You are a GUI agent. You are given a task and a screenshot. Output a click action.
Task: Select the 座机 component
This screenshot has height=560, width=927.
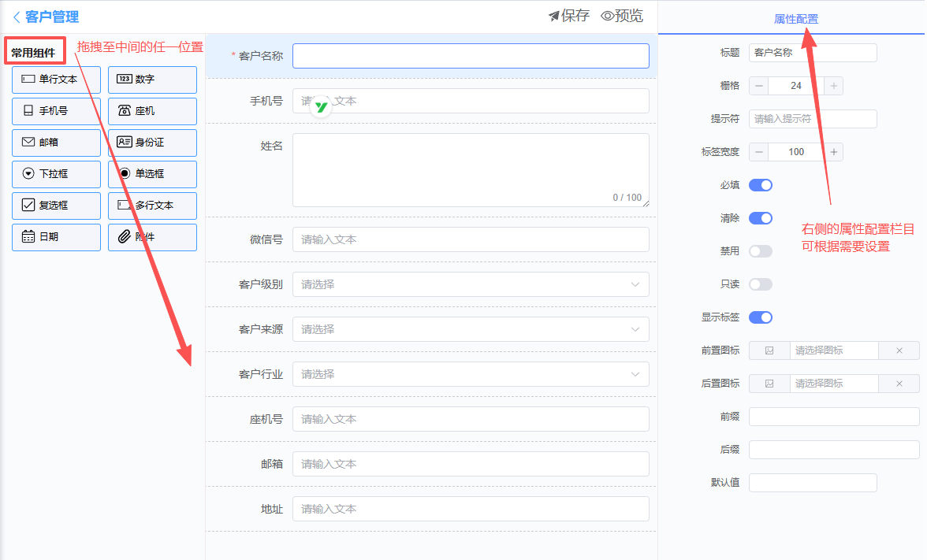pyautogui.click(x=153, y=110)
